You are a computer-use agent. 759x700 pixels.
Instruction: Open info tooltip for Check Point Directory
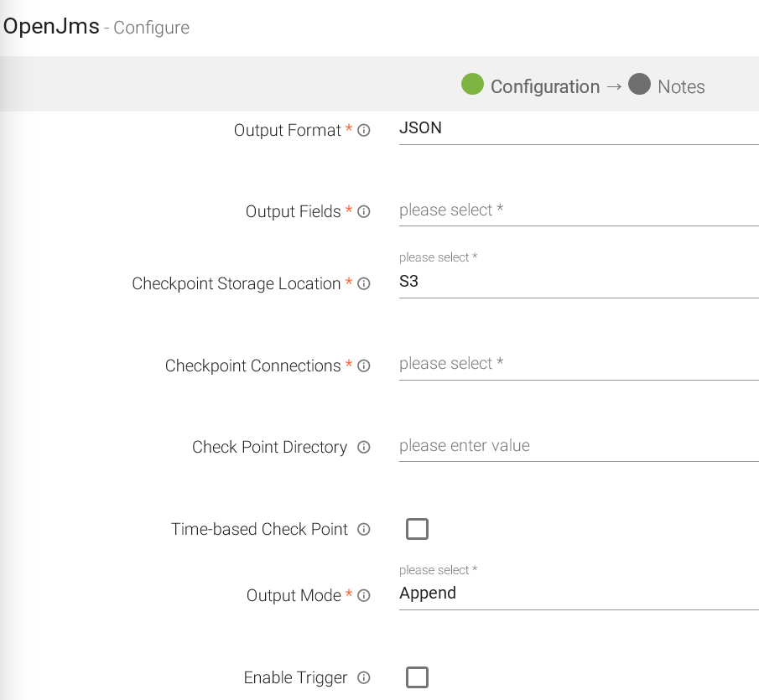[364, 448]
